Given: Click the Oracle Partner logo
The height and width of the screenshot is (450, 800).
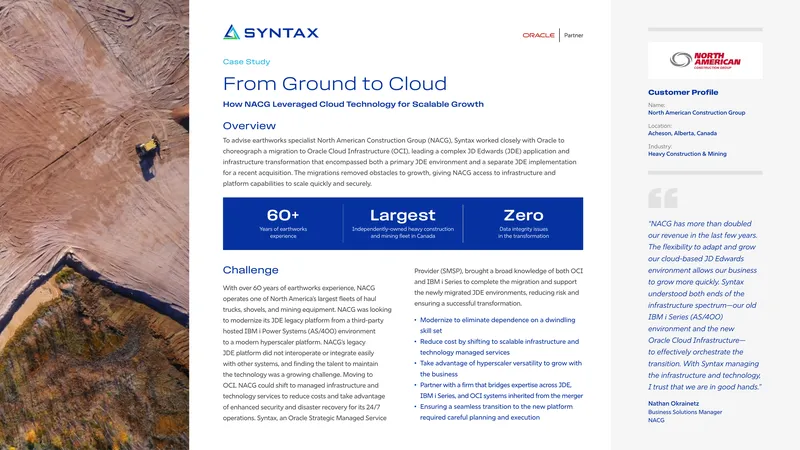Looking at the screenshot, I should tap(553, 35).
